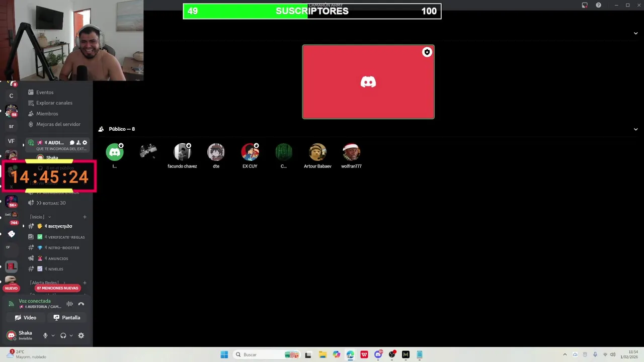
Task: Open inbox icon in title bar
Action: point(585,5)
